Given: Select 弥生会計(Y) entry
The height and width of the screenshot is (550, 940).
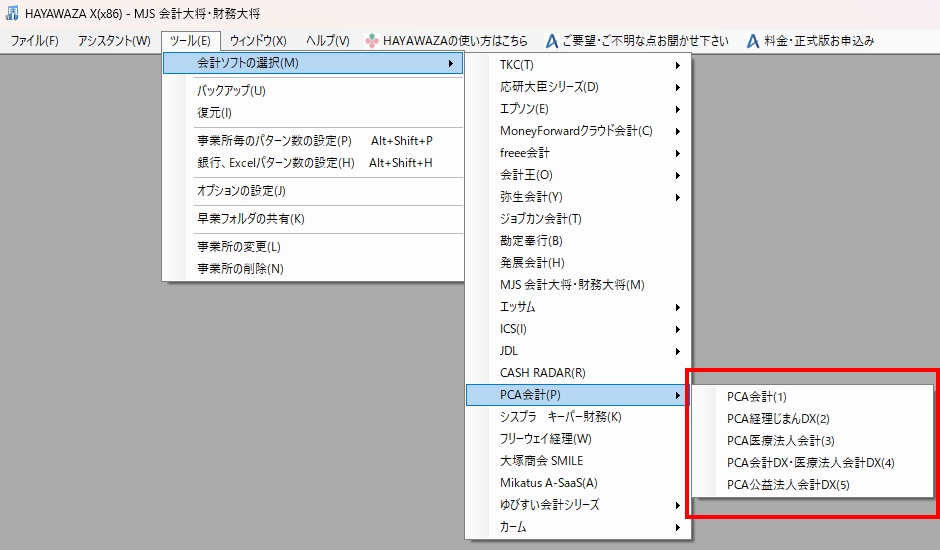Looking at the screenshot, I should 578,197.
